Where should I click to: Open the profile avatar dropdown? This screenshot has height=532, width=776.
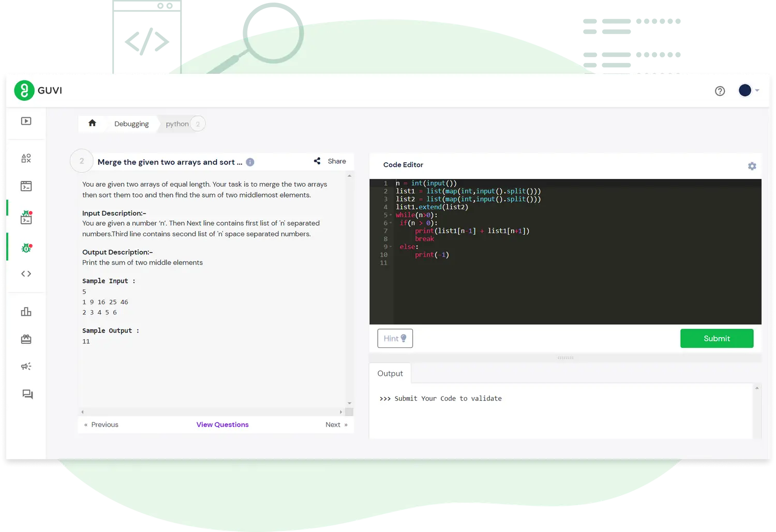(748, 90)
